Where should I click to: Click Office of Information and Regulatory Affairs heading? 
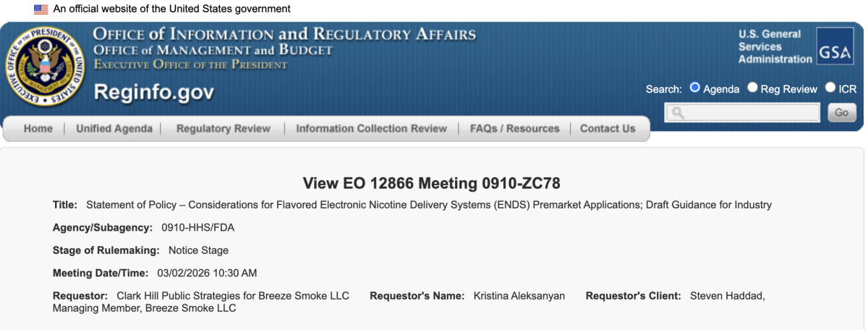point(285,35)
